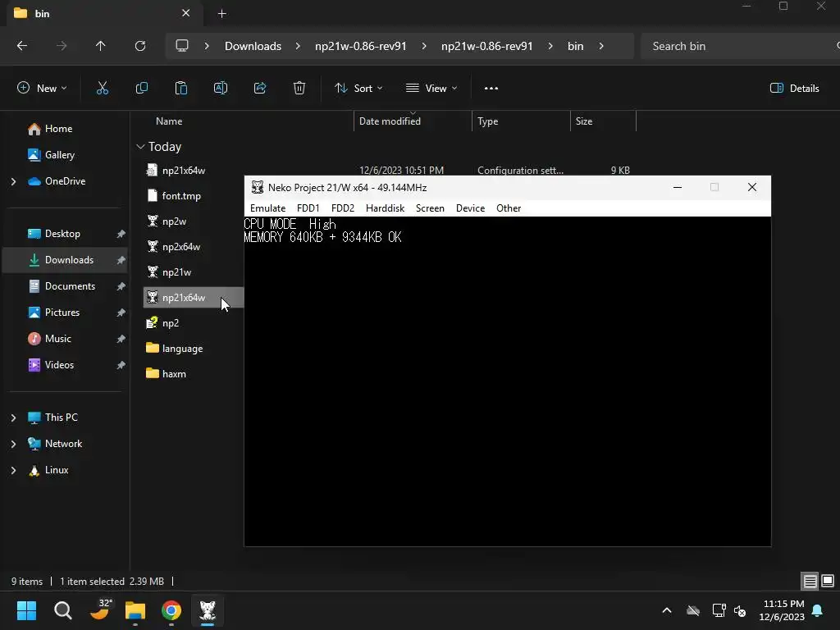Sort by the Type column header
Viewport: 840px width, 630px height.
coord(487,121)
